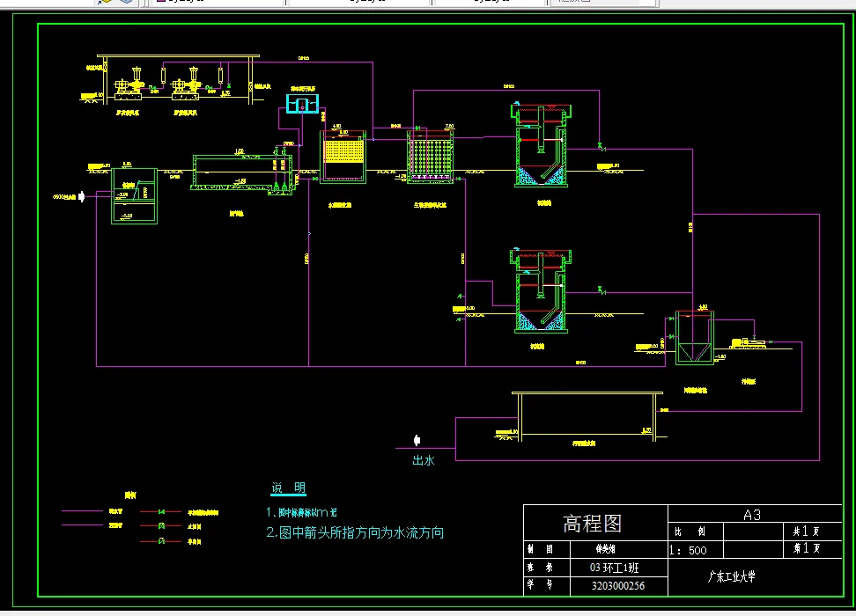Select the sludge tank hopper at right
Image resolution: width=856 pixels, height=616 pixels.
[x=695, y=338]
